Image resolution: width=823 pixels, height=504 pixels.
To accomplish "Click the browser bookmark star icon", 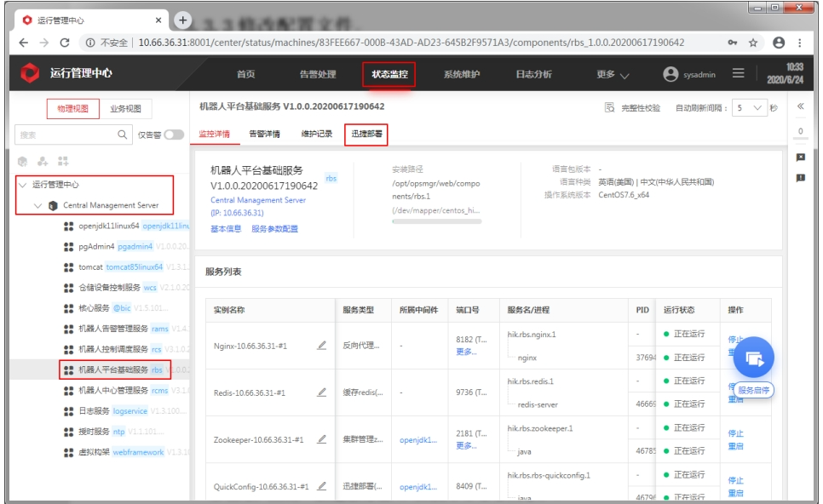I will [753, 43].
